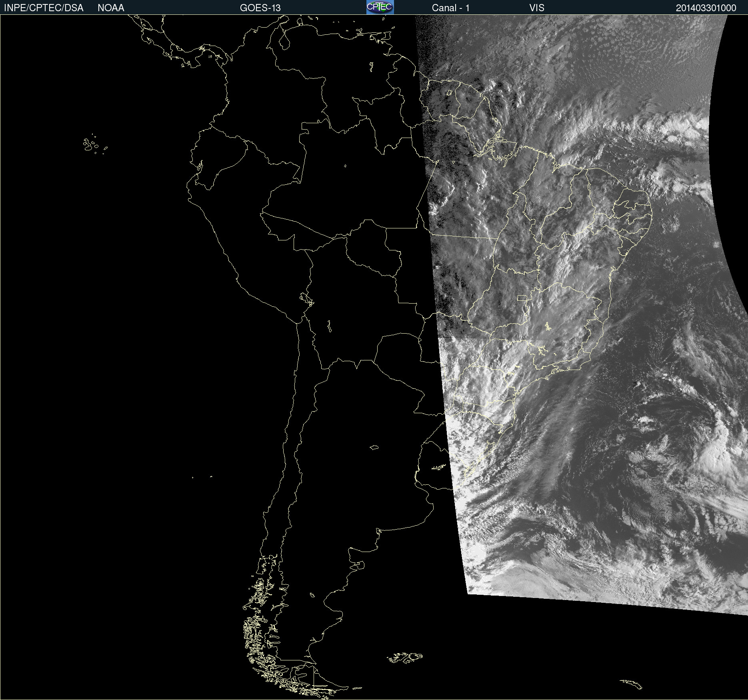The image size is (748, 700).
Task: Click the 'VIS' channel label
Action: point(537,8)
